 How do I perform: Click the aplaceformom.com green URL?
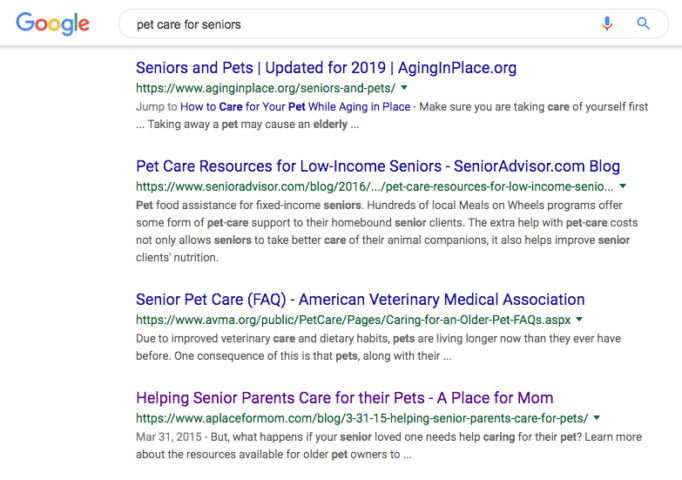coord(362,418)
